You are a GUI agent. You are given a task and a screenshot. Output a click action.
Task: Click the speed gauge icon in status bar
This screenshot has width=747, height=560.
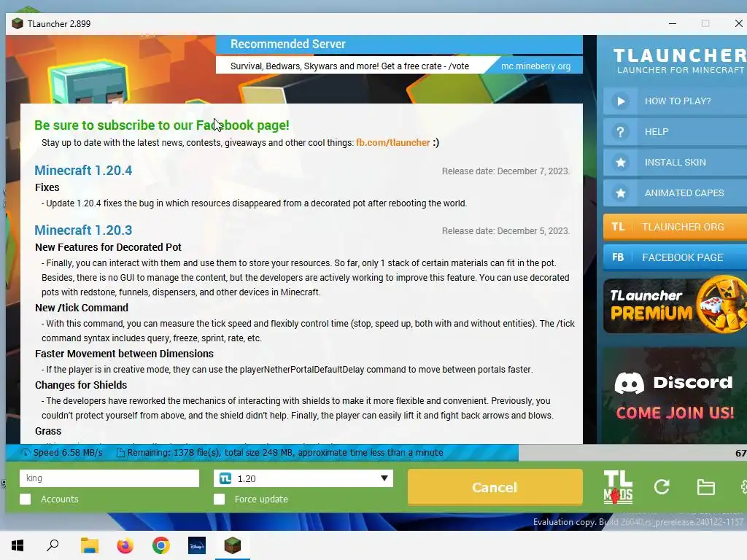click(25, 453)
